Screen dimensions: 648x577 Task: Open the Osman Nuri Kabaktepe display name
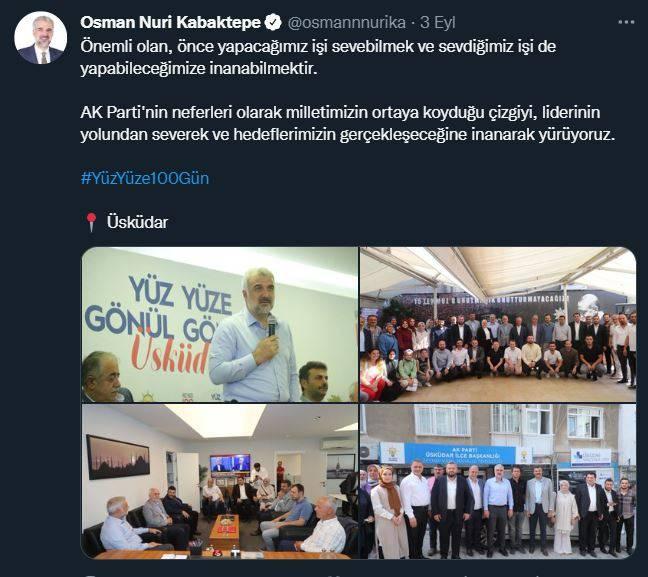pos(170,22)
